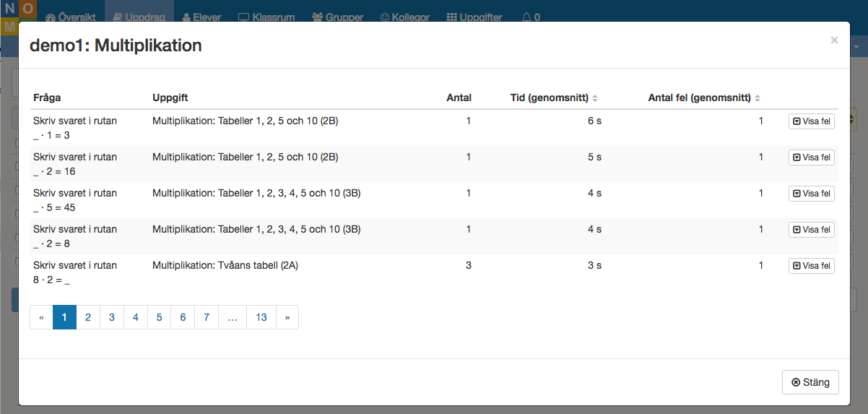This screenshot has height=414, width=868.
Task: Click the previous page « arrow
Action: click(x=41, y=317)
